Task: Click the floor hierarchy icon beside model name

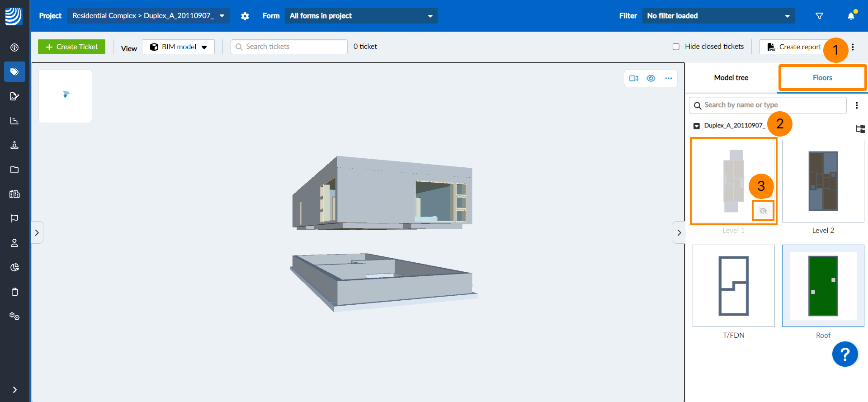Action: [x=860, y=129]
